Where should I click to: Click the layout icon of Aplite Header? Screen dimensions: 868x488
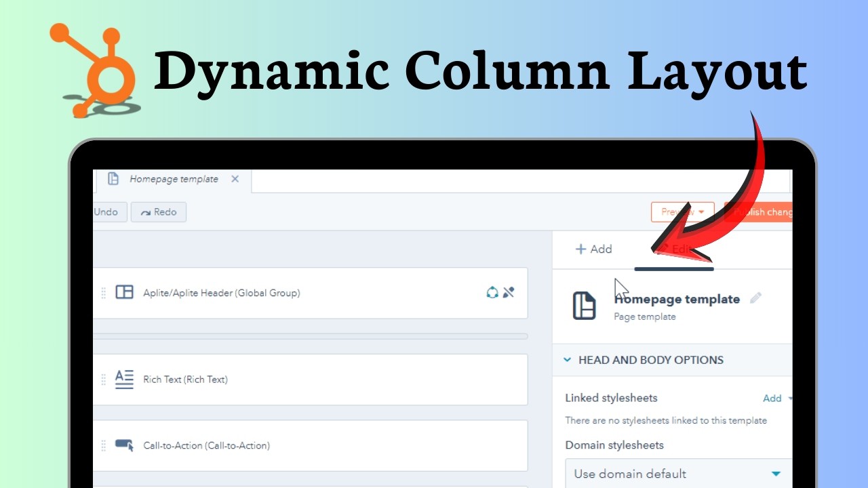pos(124,292)
